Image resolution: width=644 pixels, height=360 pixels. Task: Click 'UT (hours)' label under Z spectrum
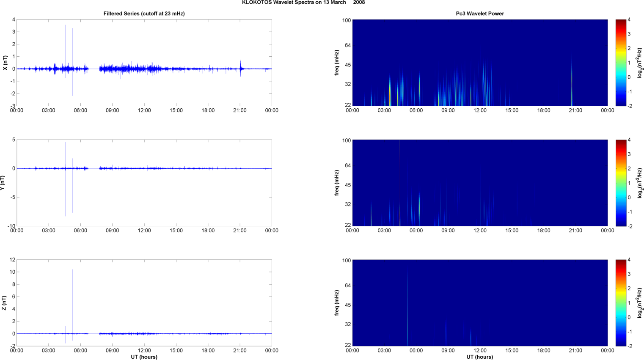[x=479, y=357]
